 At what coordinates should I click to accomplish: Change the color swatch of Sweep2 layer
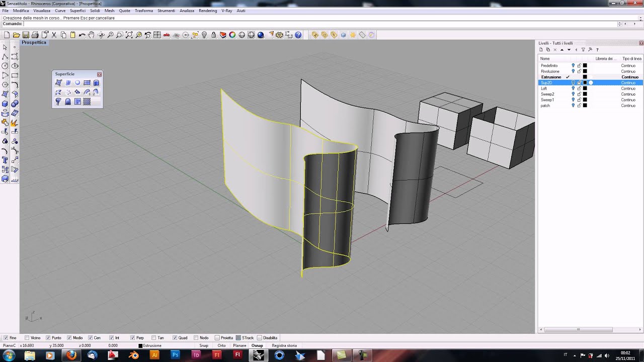[x=585, y=94]
